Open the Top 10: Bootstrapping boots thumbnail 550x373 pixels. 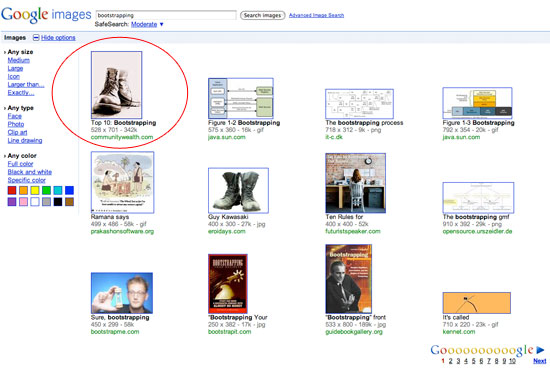click(116, 85)
